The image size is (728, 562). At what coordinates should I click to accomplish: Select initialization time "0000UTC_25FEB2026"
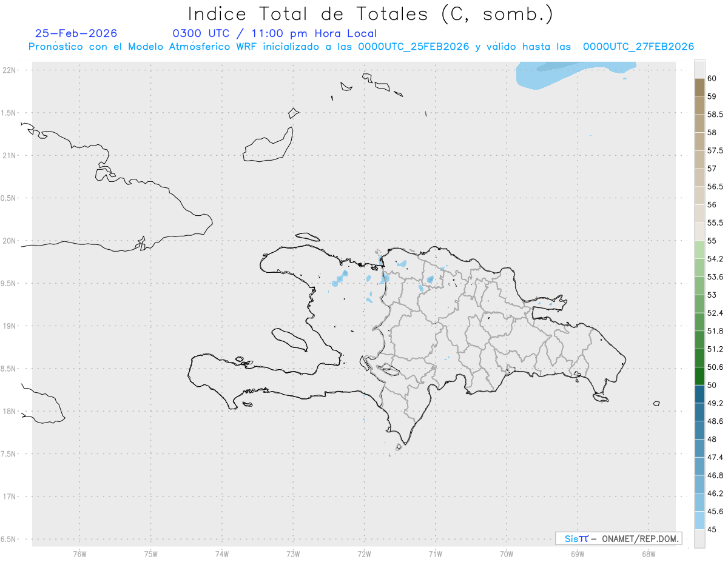(x=414, y=47)
